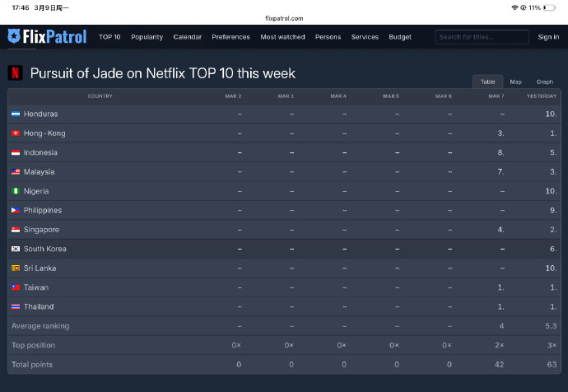Switch to the Graph tab

point(545,82)
